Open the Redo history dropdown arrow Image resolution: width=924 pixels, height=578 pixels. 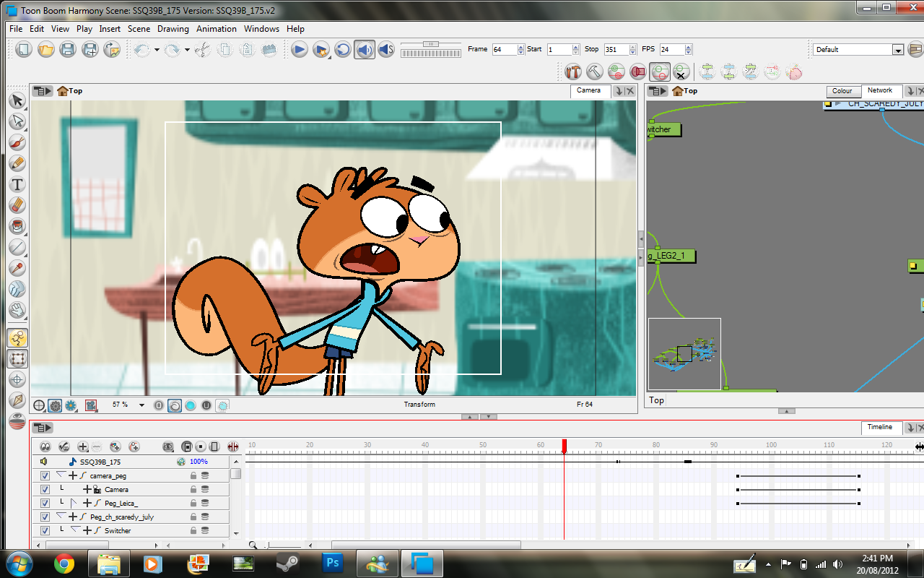[x=187, y=50]
